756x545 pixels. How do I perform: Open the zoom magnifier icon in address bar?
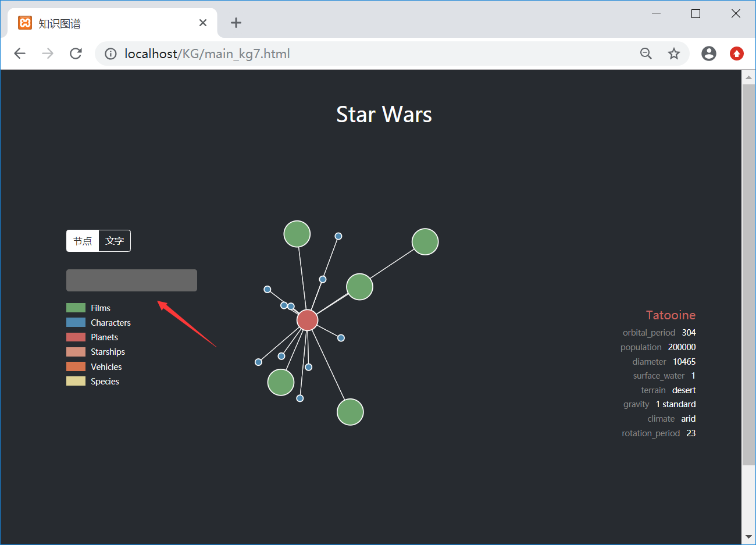[646, 54]
